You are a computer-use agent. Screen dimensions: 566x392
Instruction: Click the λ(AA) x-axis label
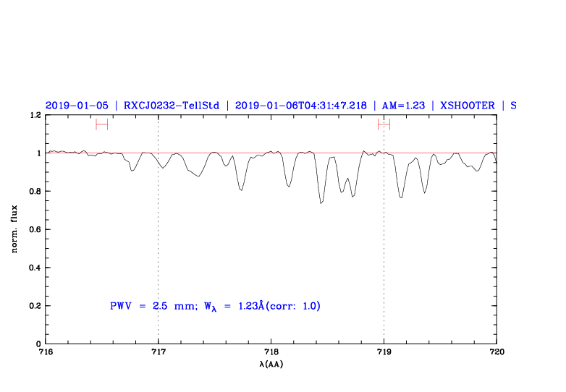point(271,364)
